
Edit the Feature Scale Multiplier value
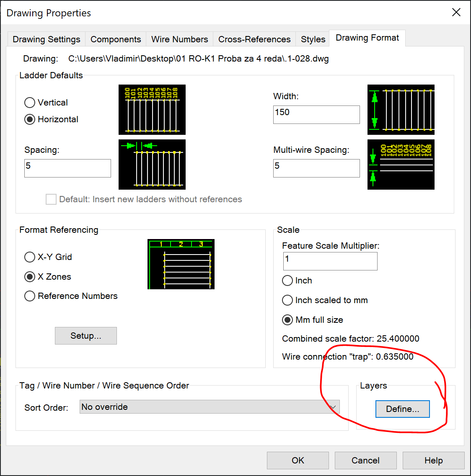[x=330, y=261]
